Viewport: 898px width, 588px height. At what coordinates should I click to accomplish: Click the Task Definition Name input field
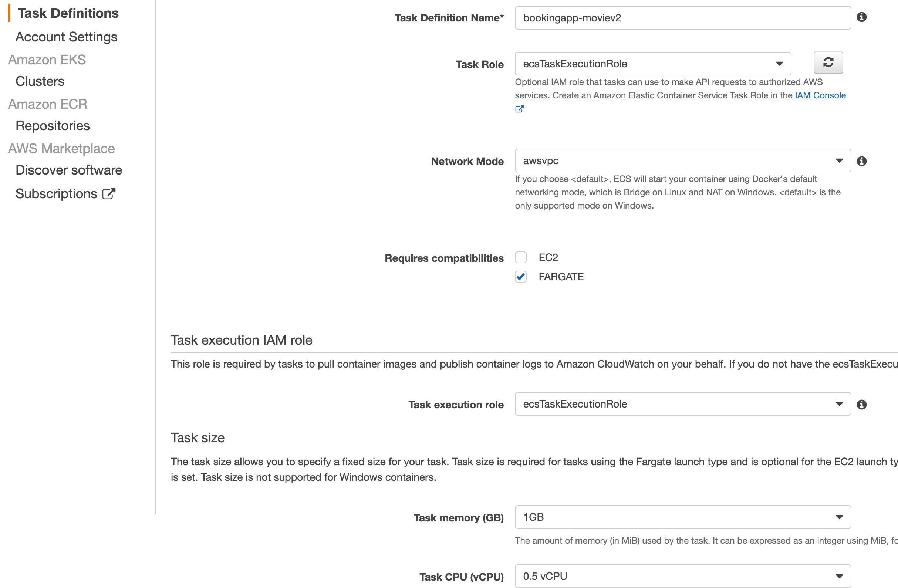(682, 18)
